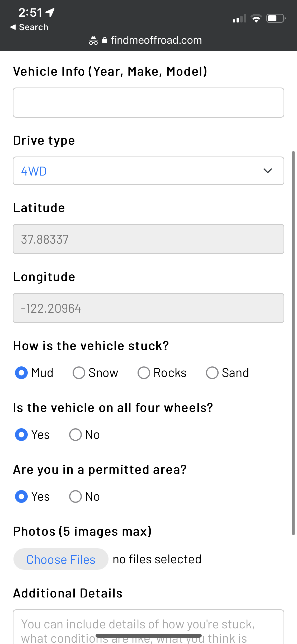Viewport: 297px width, 644px height.
Task: Click the Choose Files button
Action: pos(61,559)
